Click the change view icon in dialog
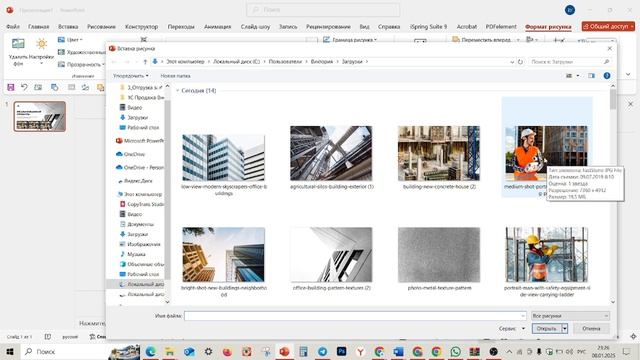640x360 pixels. click(569, 76)
